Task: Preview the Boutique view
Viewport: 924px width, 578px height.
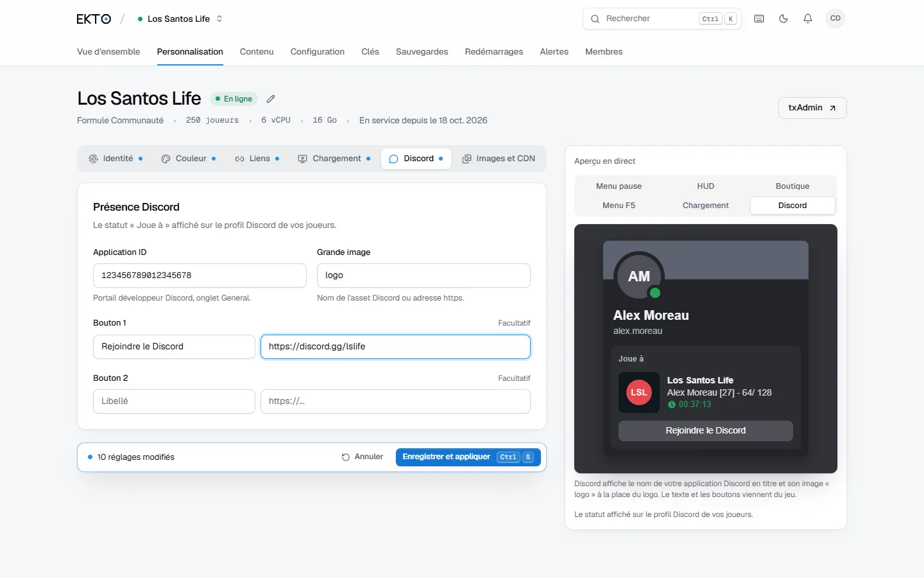Action: 792,186
